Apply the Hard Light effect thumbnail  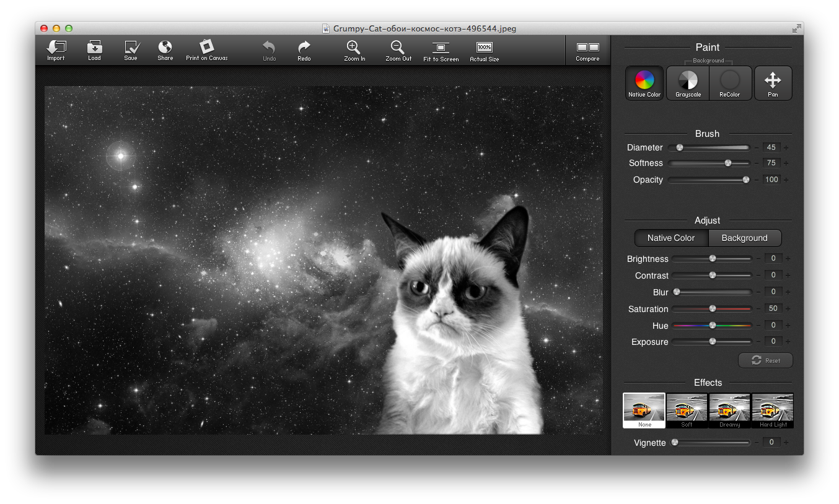[x=773, y=411]
